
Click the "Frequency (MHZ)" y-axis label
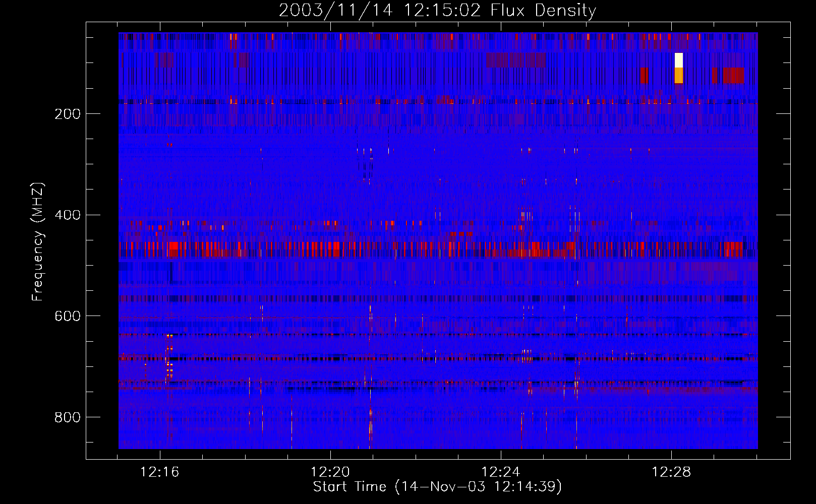[x=37, y=241]
